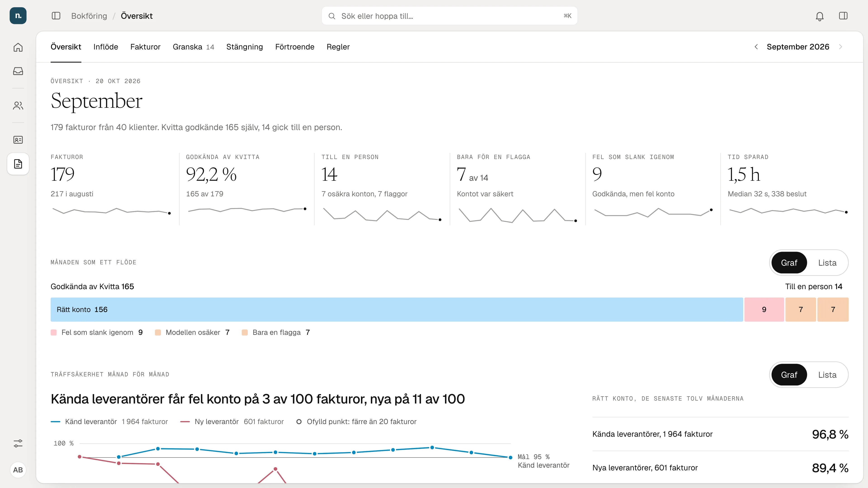Viewport: 868px width, 488px height.
Task: Toggle the left sidebar panel icon
Action: (x=56, y=16)
